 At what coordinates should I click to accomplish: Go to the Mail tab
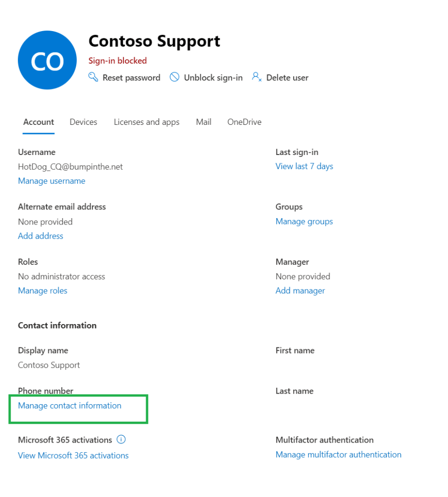pyautogui.click(x=204, y=122)
